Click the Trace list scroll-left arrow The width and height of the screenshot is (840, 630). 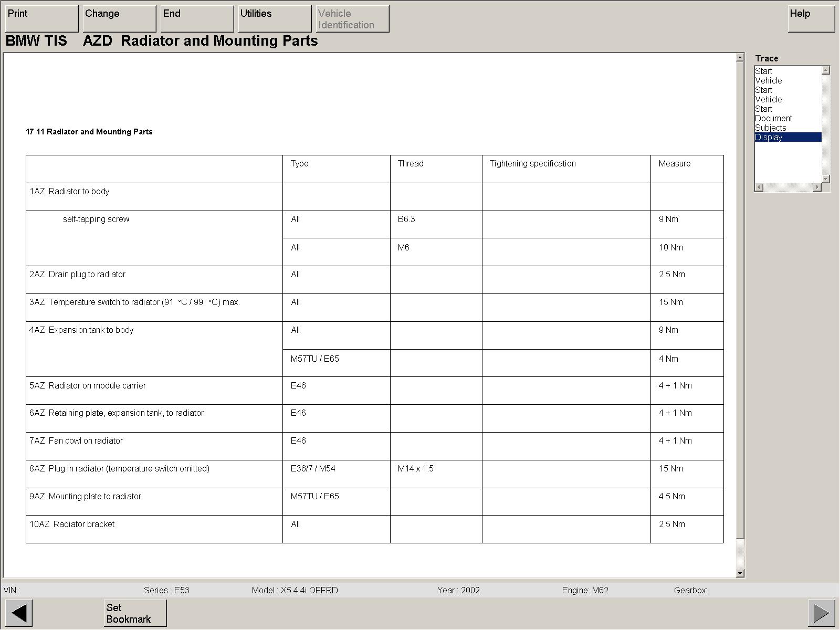(x=759, y=187)
